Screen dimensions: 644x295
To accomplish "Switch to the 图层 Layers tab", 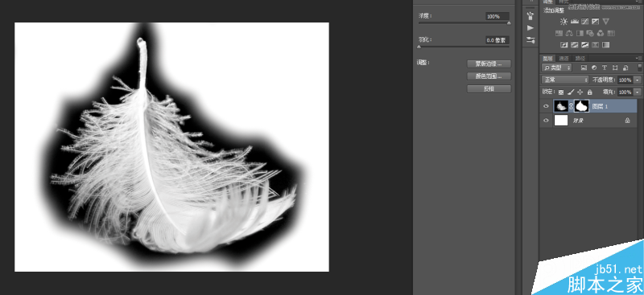I will [x=547, y=58].
